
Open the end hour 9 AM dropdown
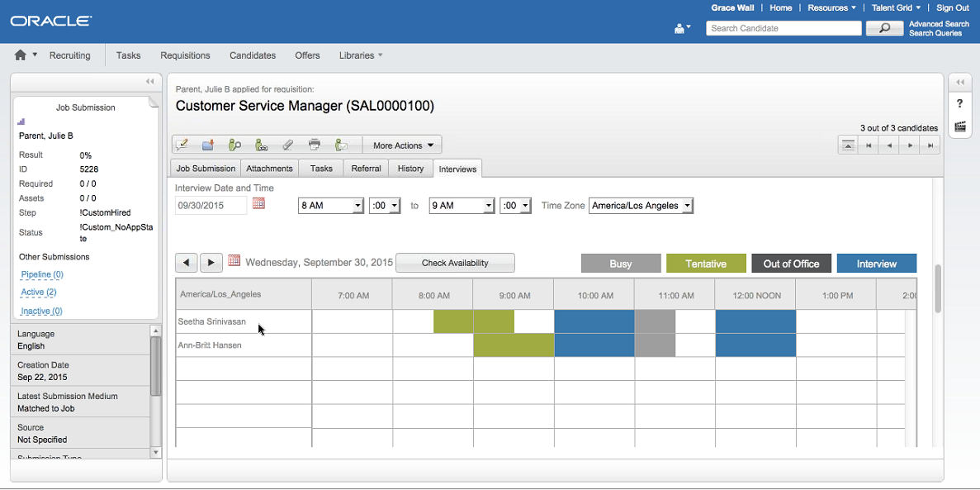[462, 206]
